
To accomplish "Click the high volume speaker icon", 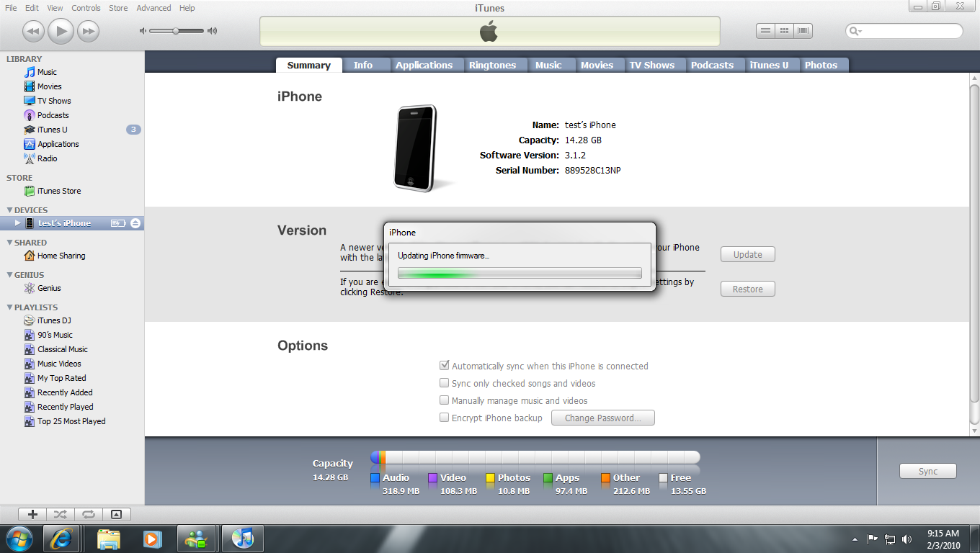I will tap(212, 31).
